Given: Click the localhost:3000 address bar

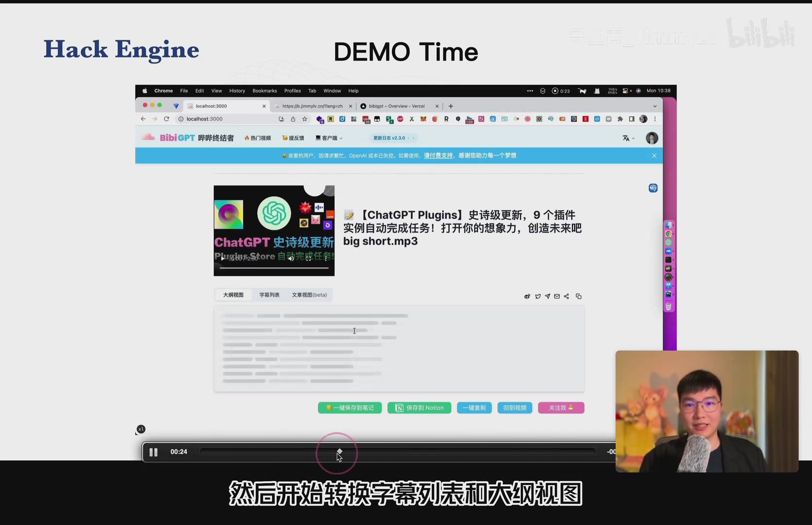Looking at the screenshot, I should tap(229, 119).
